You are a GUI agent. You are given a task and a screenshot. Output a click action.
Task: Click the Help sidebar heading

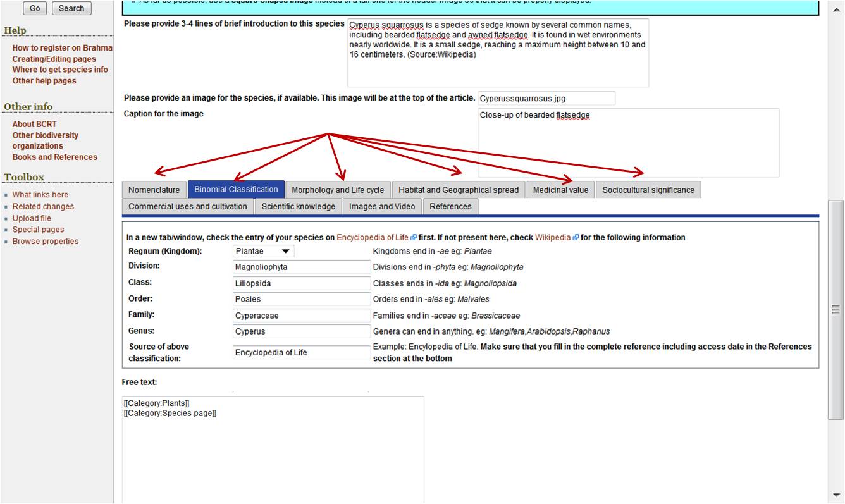coord(15,30)
